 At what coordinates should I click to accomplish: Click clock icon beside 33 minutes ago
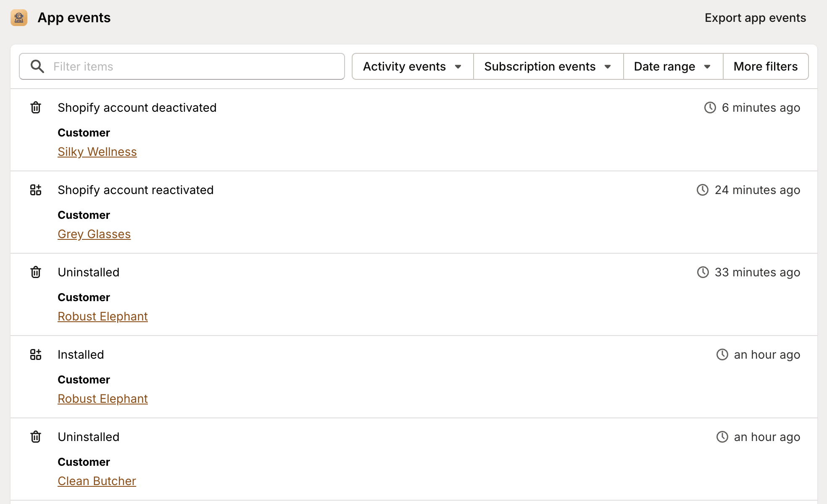coord(703,272)
